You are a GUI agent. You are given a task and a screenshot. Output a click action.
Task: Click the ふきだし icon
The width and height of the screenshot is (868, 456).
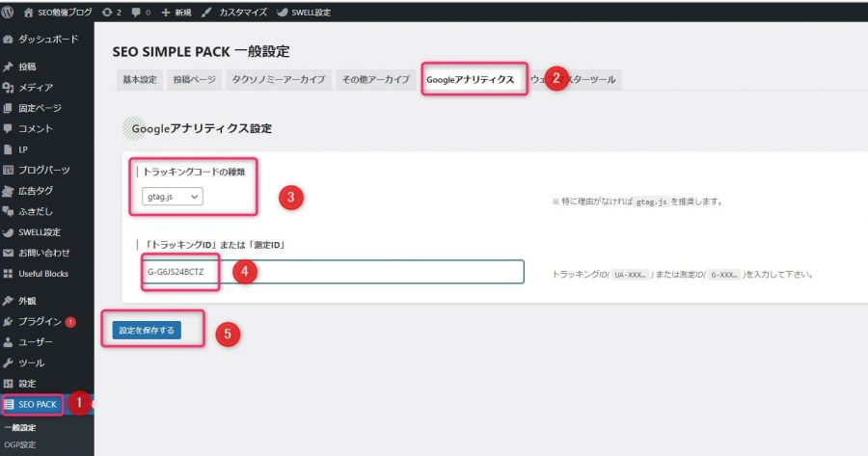(x=8, y=211)
